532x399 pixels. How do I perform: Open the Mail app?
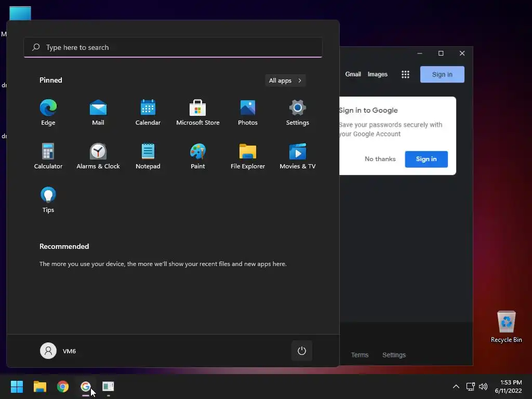pos(98,113)
